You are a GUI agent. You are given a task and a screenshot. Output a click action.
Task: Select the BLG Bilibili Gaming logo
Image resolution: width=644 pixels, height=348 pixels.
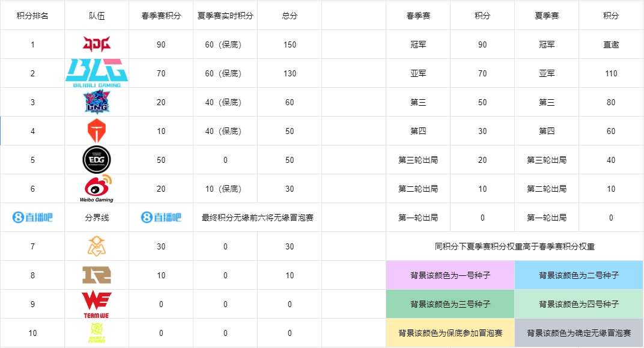point(97,73)
